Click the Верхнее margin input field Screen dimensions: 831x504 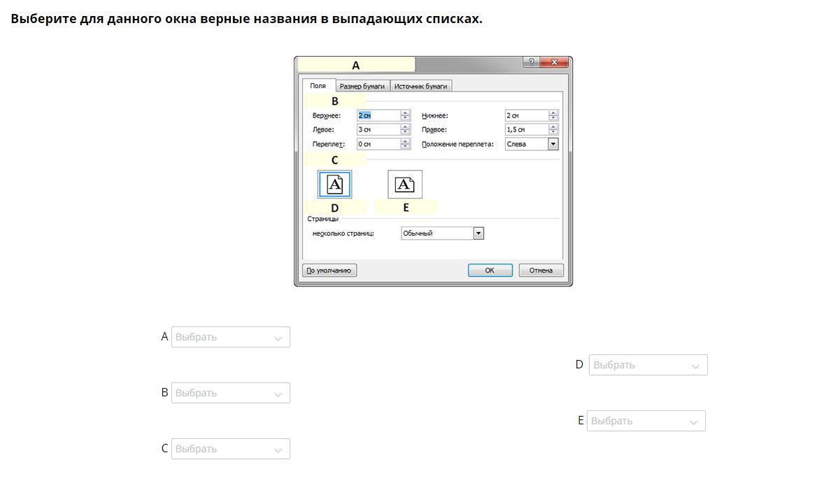pyautogui.click(x=378, y=115)
